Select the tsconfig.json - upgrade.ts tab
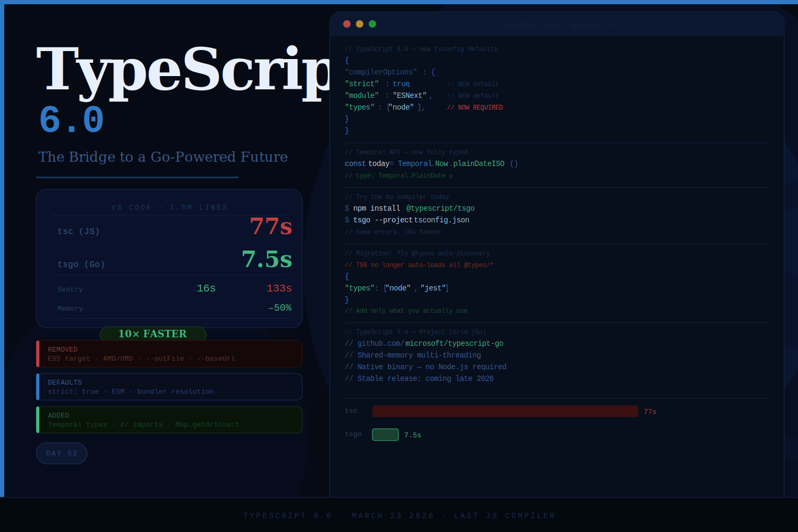Image resolution: width=798 pixels, height=532 pixels. [x=557, y=24]
